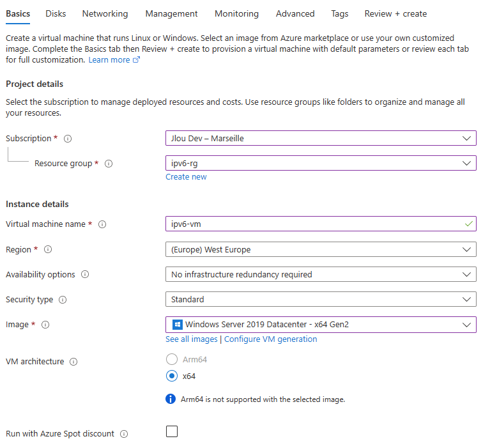Open the Configure VM generation link
The height and width of the screenshot is (448, 490).
(x=271, y=339)
